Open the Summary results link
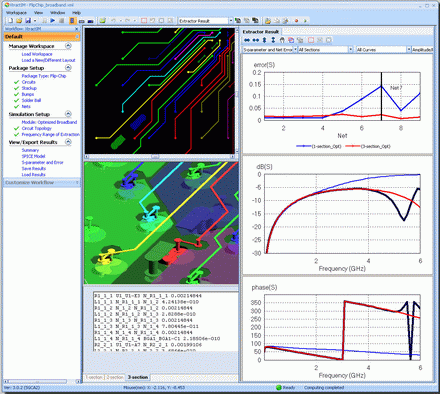 (x=30, y=150)
